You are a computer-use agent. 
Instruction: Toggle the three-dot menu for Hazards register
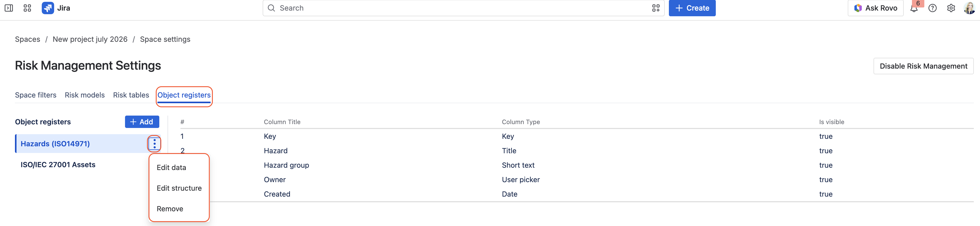pyautogui.click(x=154, y=143)
